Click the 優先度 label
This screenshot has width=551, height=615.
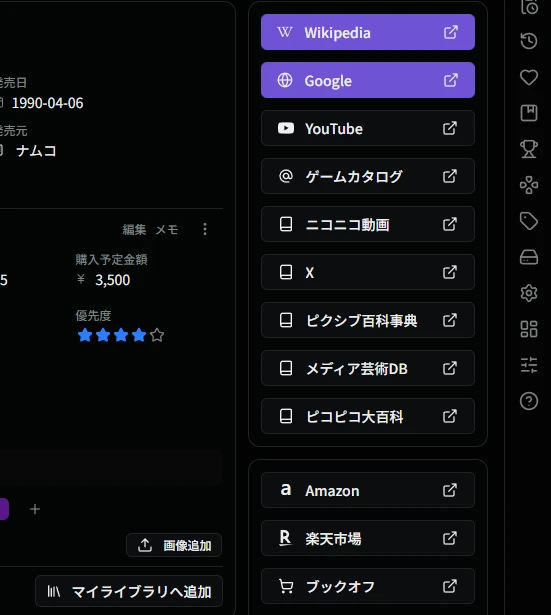click(x=93, y=316)
